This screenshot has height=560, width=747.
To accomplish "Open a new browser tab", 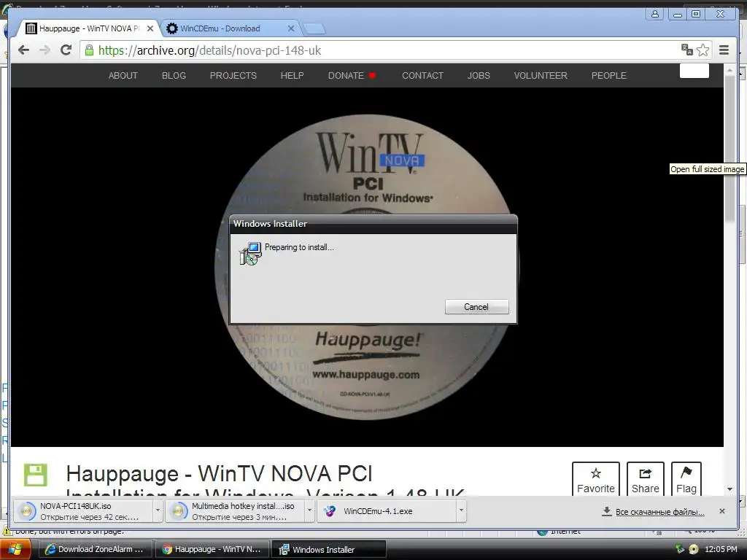I will click(314, 29).
